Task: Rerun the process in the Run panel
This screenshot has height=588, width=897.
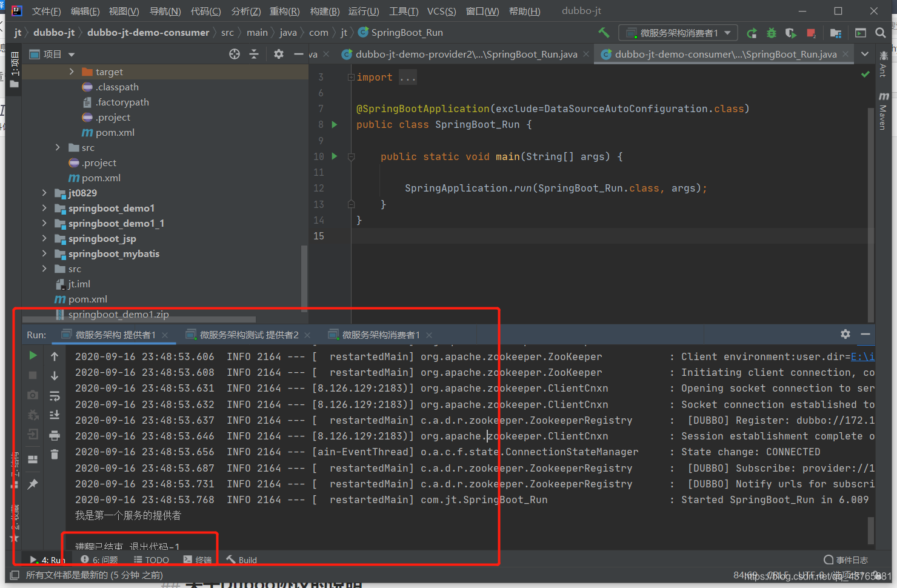Action: 33,356
